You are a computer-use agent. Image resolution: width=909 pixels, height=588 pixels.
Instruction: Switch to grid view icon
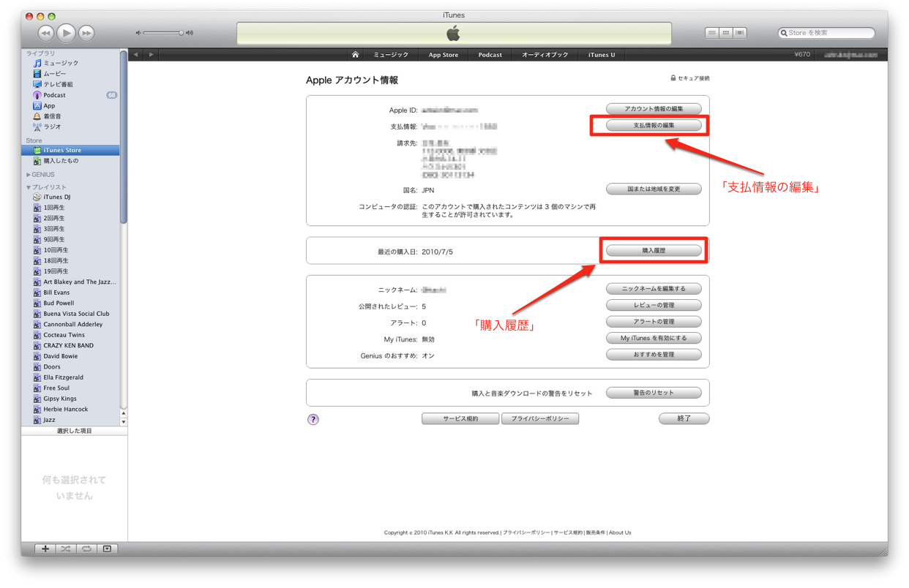[x=725, y=33]
